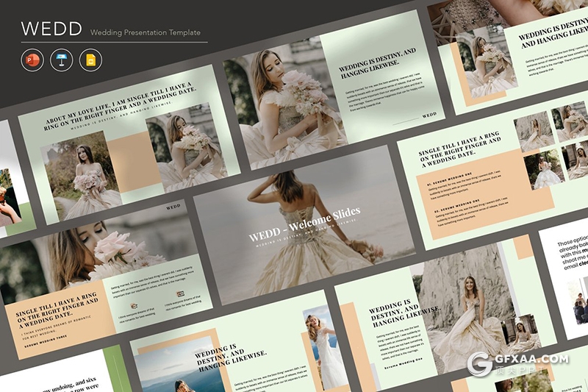
Task: Click the small WEDD logo on top center slide
Action: point(429,115)
